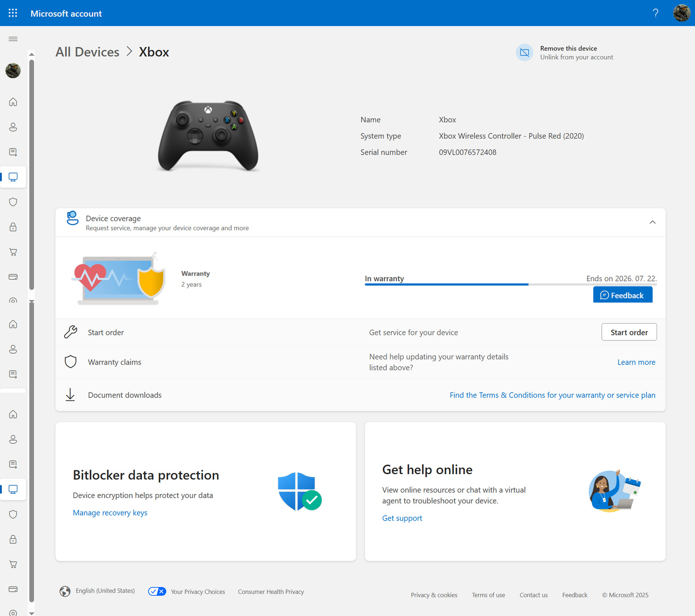
Task: Click the Get help online agent illustration
Action: tap(615, 491)
